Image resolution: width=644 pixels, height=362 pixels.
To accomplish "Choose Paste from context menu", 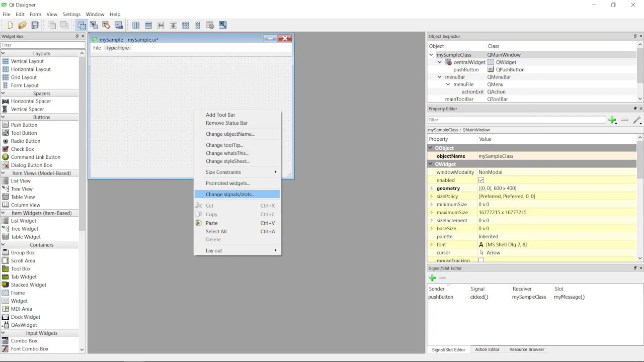I will click(237, 223).
